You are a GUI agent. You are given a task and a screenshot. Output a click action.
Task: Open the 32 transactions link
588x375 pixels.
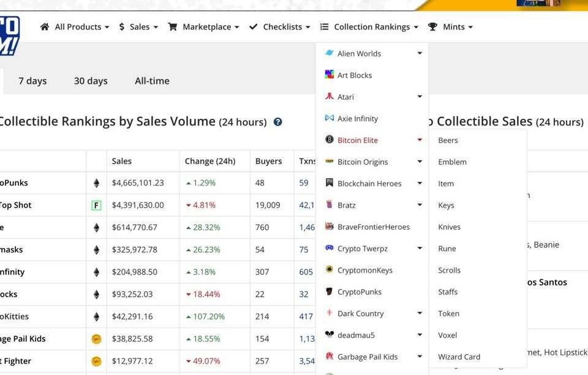304,294
